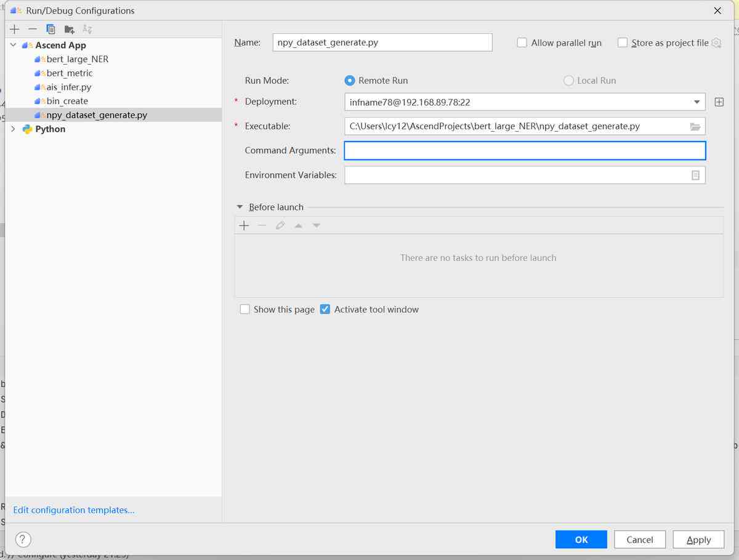Select Remote Run mode
The image size is (739, 560).
click(350, 81)
